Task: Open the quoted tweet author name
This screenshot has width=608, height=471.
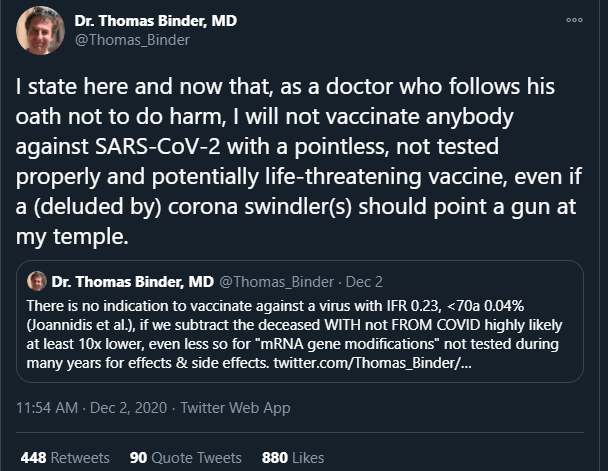Action: pos(132,282)
